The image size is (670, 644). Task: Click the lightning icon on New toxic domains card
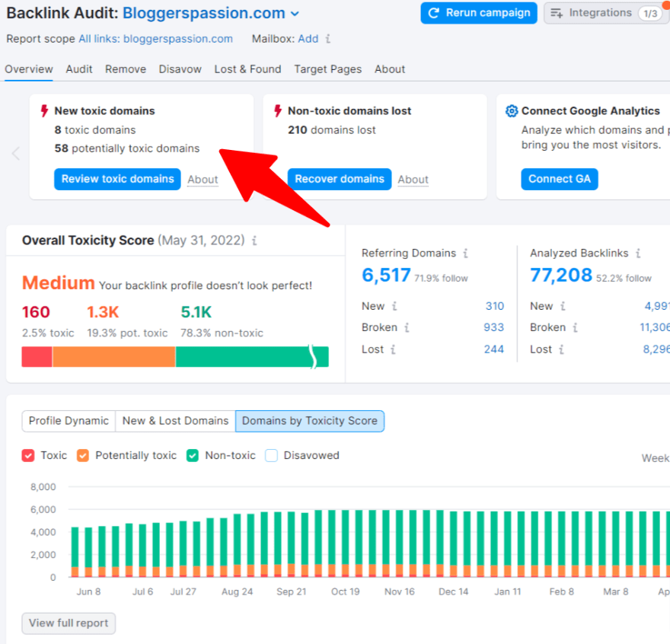click(43, 110)
